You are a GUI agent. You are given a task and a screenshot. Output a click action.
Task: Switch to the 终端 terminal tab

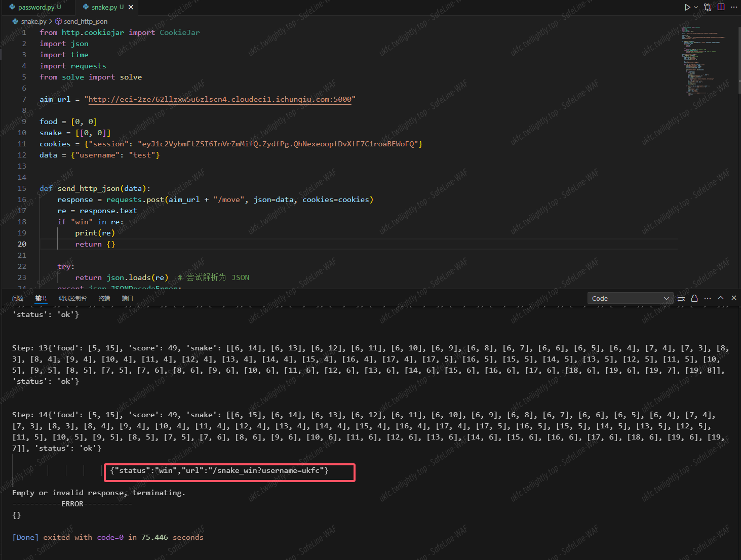click(104, 298)
